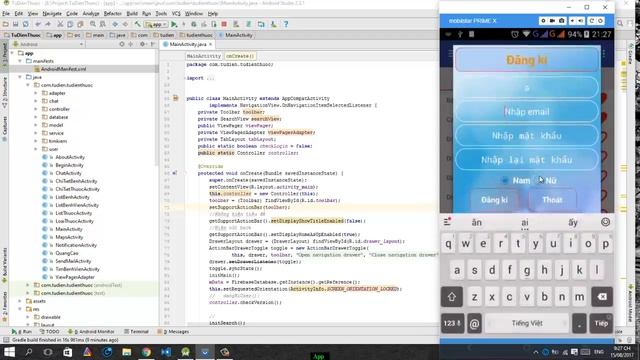640x360 pixels.
Task: Open the app run configuration dropdown
Action: tap(156, 24)
